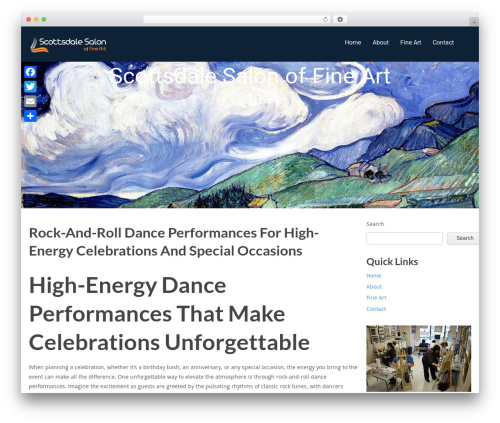Open the blue plus share icon
Image resolution: width=500 pixels, height=423 pixels.
30,116
